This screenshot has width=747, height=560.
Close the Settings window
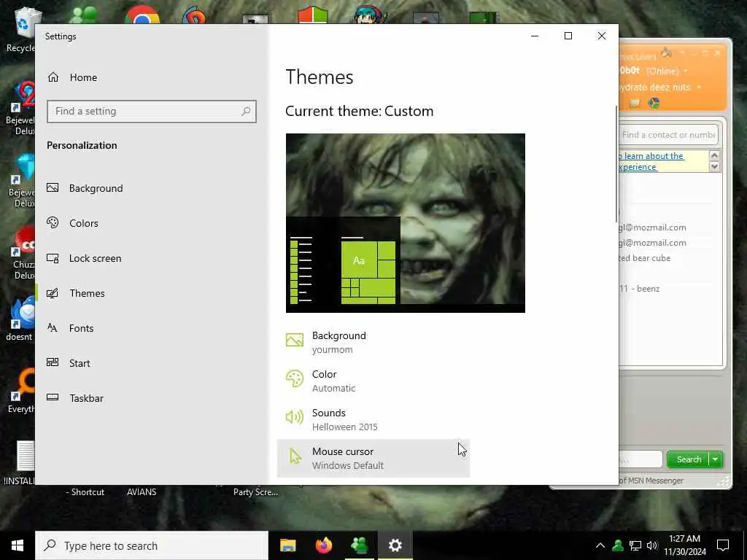pos(602,36)
